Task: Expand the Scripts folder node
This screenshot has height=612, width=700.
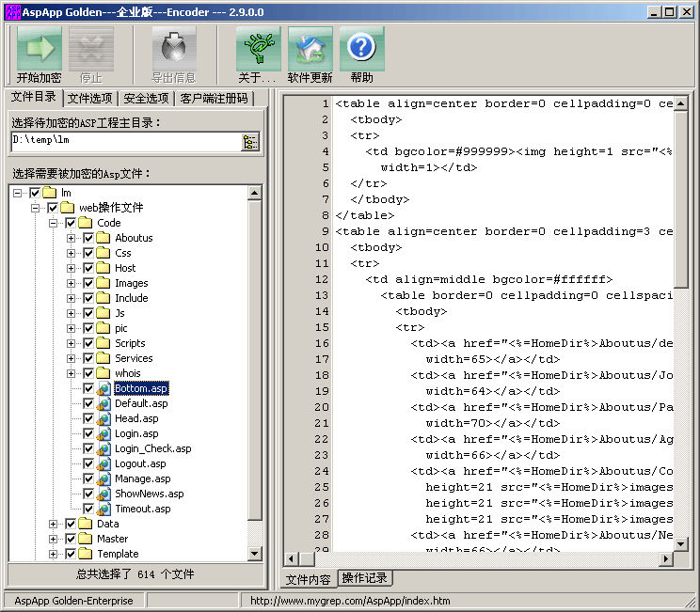Action: 72,343
